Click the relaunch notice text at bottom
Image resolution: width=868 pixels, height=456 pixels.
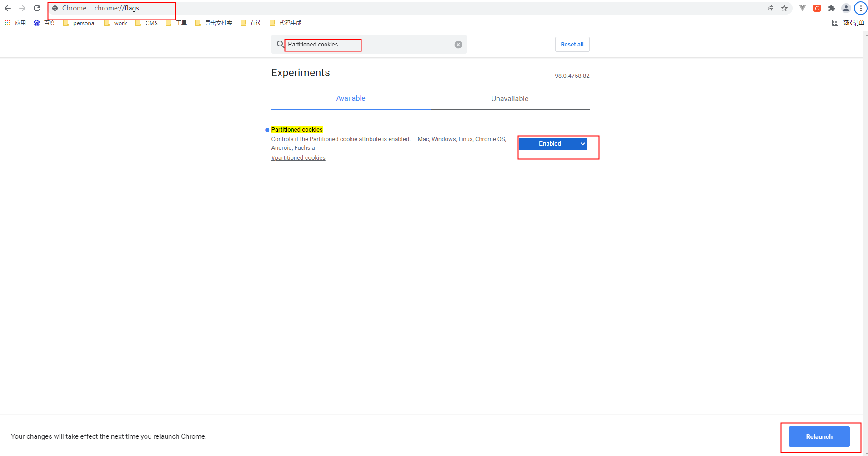(x=109, y=436)
